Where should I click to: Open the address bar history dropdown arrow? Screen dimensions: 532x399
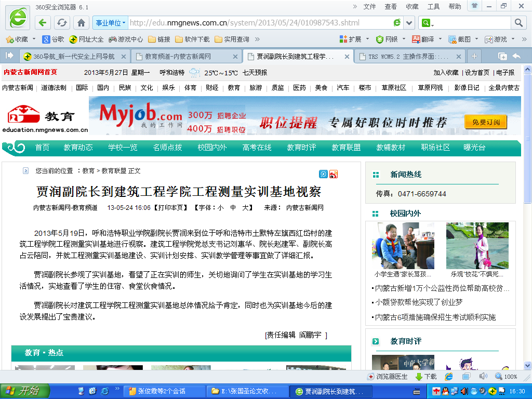tap(409, 23)
